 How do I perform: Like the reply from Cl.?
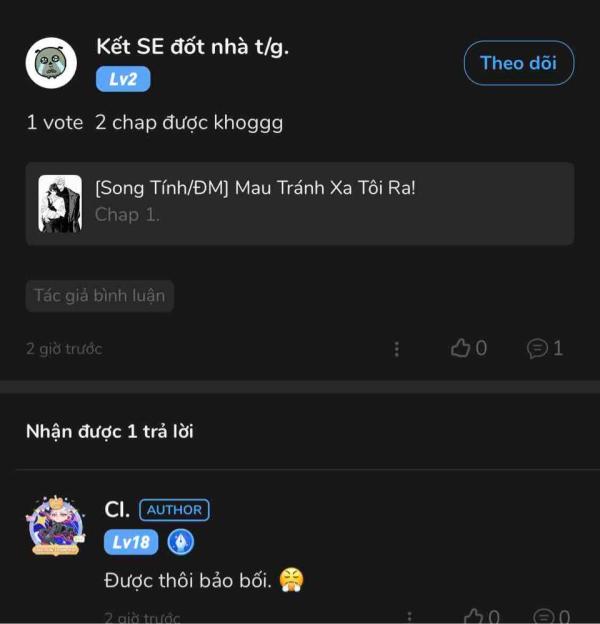474,616
